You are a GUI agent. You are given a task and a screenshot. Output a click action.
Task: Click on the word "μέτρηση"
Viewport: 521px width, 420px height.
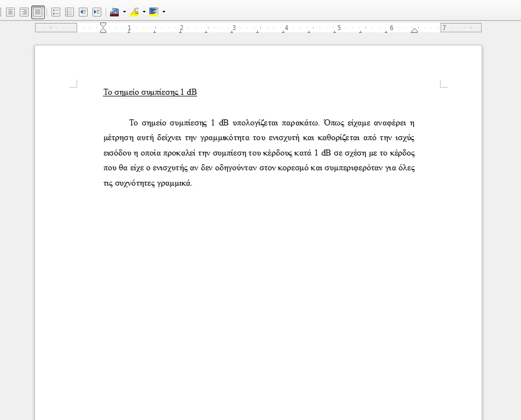click(119, 138)
